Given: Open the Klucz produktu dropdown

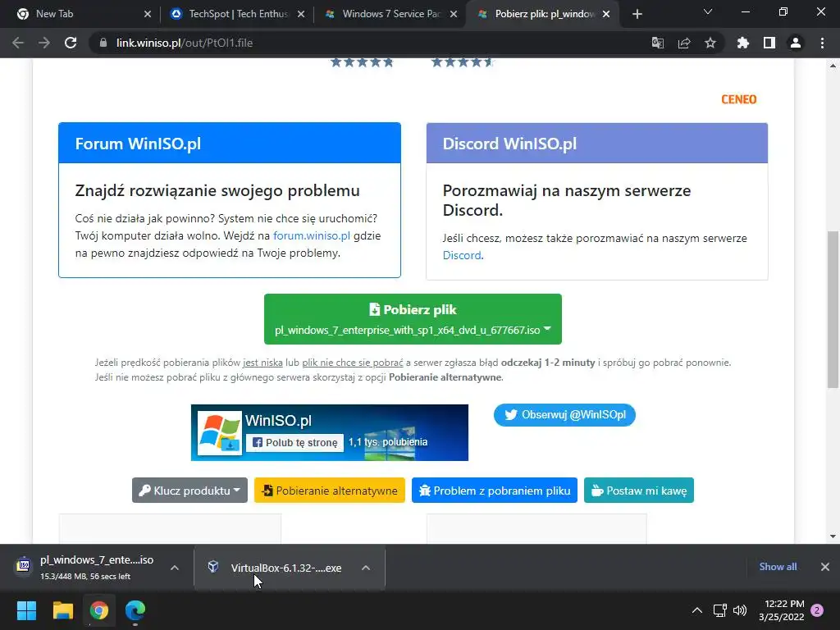Looking at the screenshot, I should pyautogui.click(x=189, y=491).
